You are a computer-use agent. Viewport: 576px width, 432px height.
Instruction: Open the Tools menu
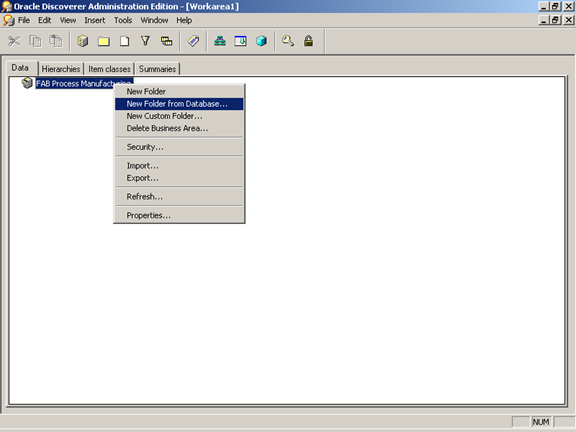(x=123, y=20)
